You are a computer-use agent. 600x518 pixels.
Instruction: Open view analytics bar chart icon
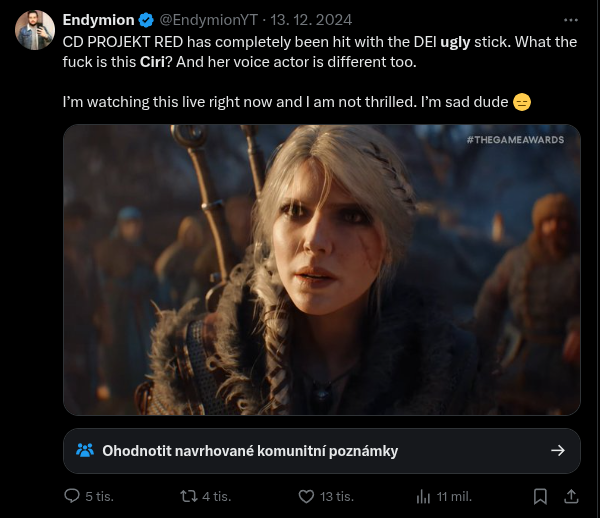coord(423,496)
